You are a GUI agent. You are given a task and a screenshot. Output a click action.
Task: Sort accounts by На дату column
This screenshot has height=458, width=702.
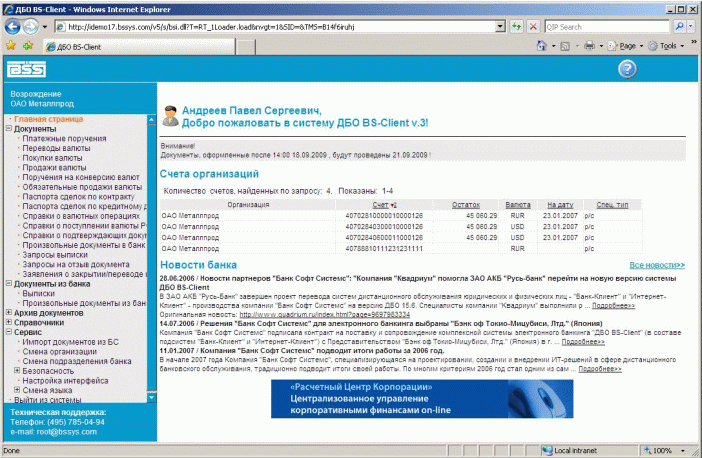click(x=560, y=205)
